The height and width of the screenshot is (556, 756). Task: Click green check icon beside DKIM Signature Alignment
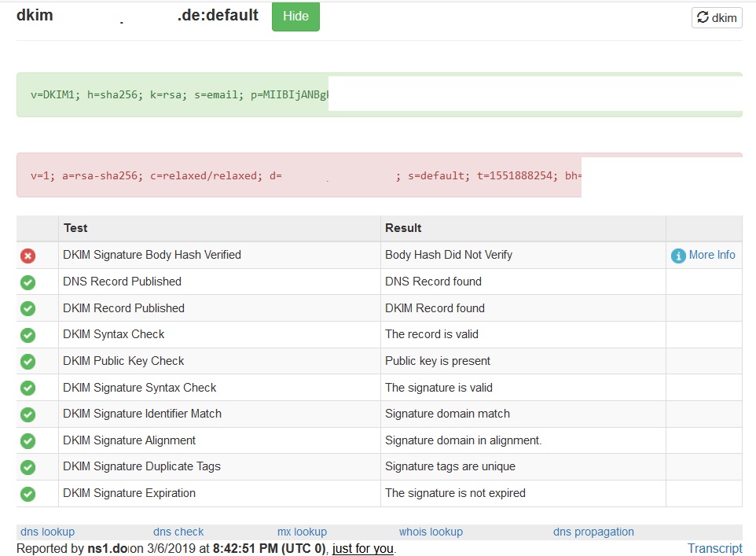pos(28,441)
